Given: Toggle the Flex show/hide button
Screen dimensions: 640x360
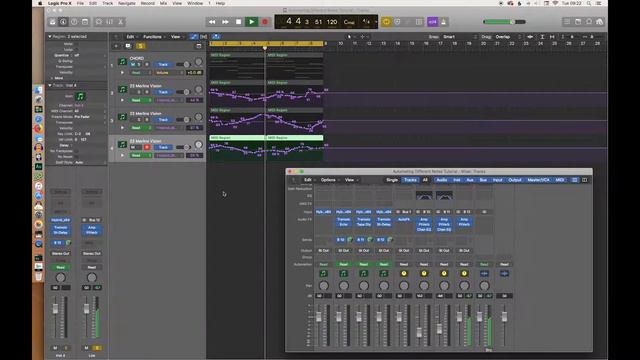Looking at the screenshot, I should tap(203, 37).
